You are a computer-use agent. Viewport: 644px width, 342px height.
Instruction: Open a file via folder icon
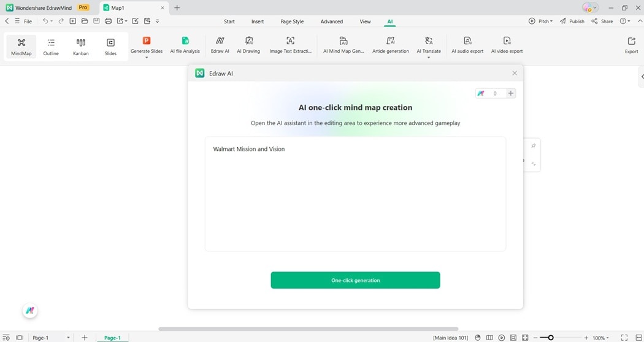click(x=85, y=21)
